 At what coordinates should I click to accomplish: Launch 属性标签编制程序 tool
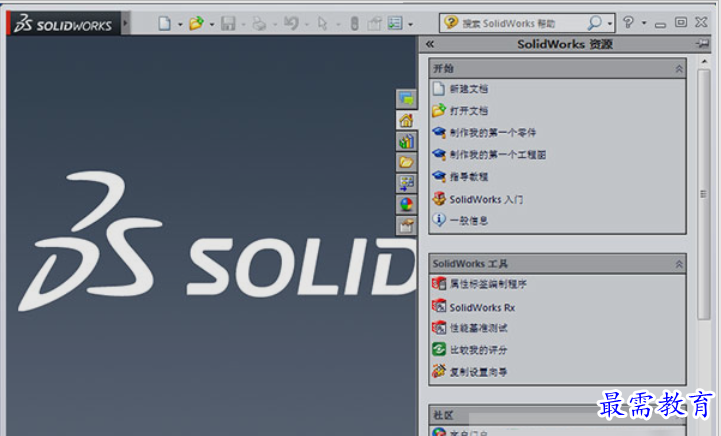point(488,284)
